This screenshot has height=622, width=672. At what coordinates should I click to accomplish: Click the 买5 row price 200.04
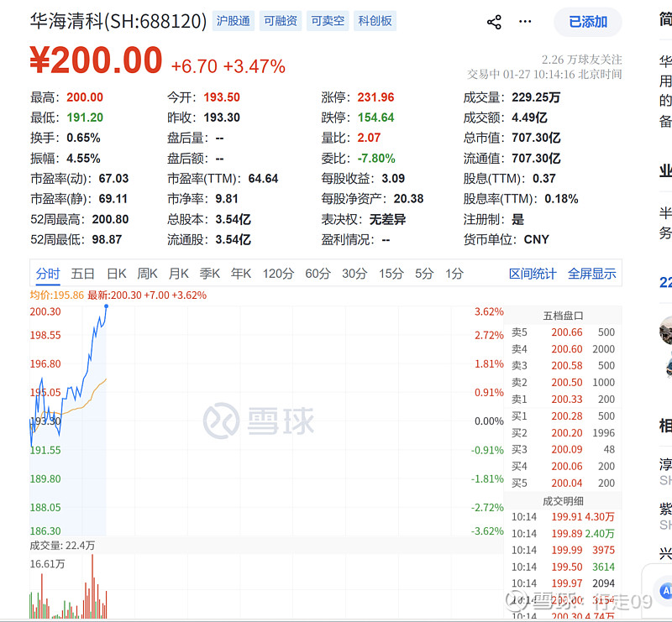click(x=566, y=483)
